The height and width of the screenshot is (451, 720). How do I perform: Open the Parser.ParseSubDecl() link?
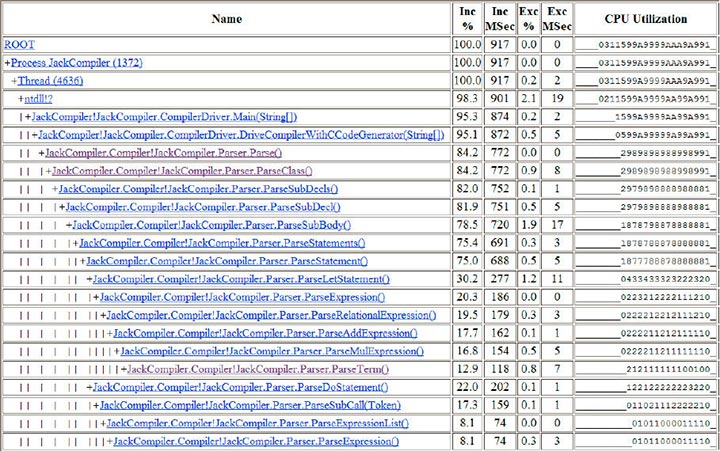(203, 207)
